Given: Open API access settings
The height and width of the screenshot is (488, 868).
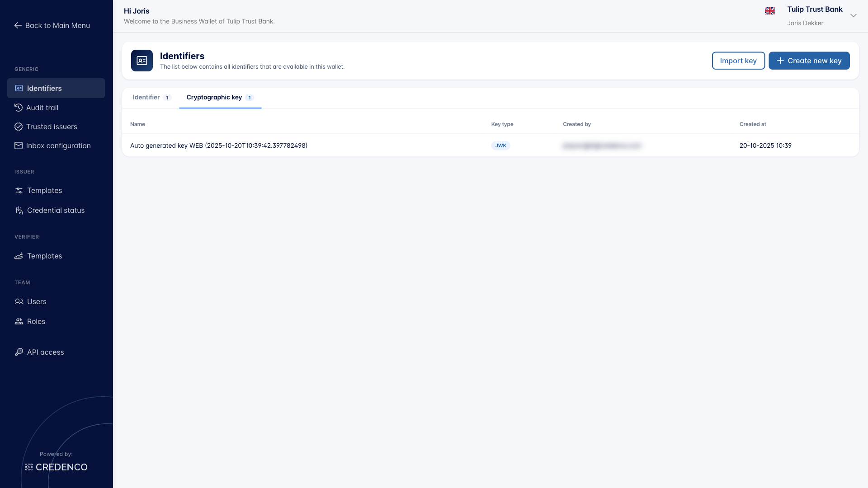Looking at the screenshot, I should [x=56, y=352].
